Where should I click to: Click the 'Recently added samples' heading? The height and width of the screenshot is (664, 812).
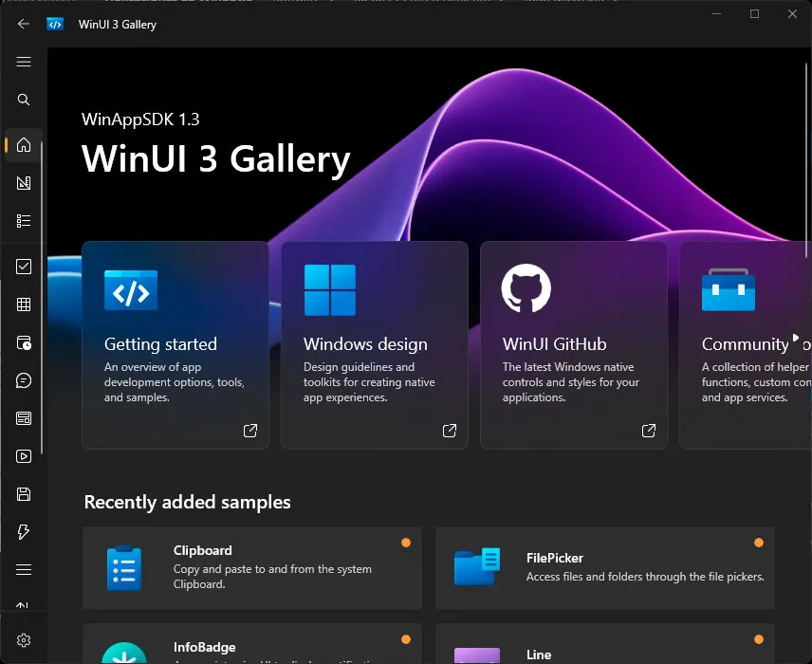pyautogui.click(x=188, y=503)
